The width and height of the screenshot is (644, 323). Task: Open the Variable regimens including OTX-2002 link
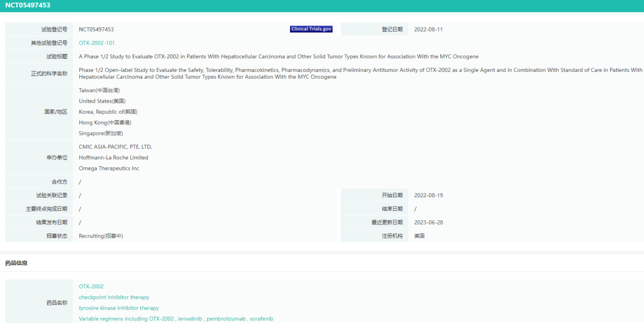[176, 319]
